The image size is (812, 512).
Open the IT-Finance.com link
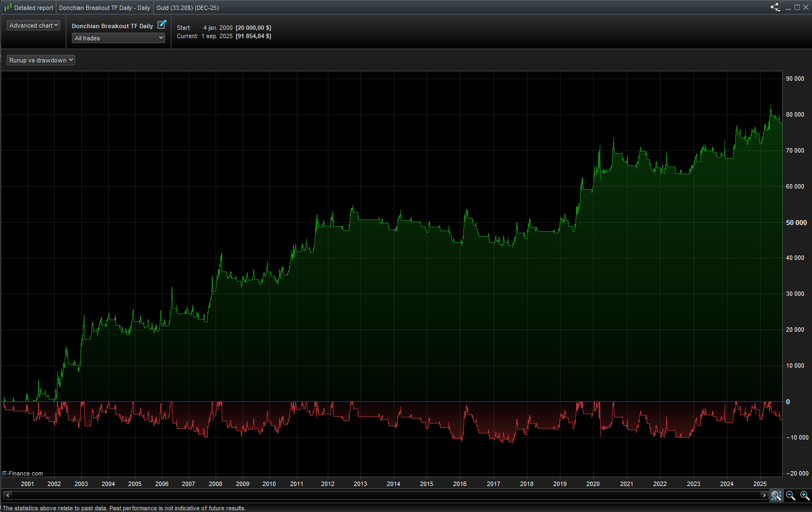point(23,473)
